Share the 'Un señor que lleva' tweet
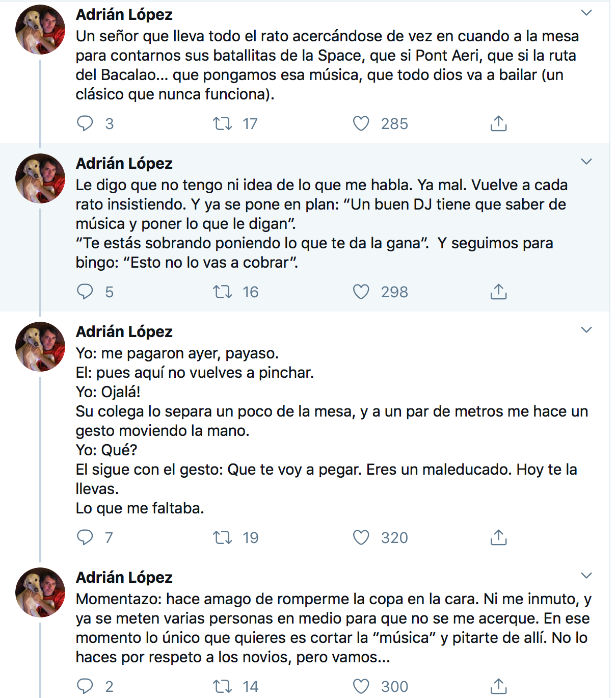The height and width of the screenshot is (698, 616). pyautogui.click(x=498, y=123)
